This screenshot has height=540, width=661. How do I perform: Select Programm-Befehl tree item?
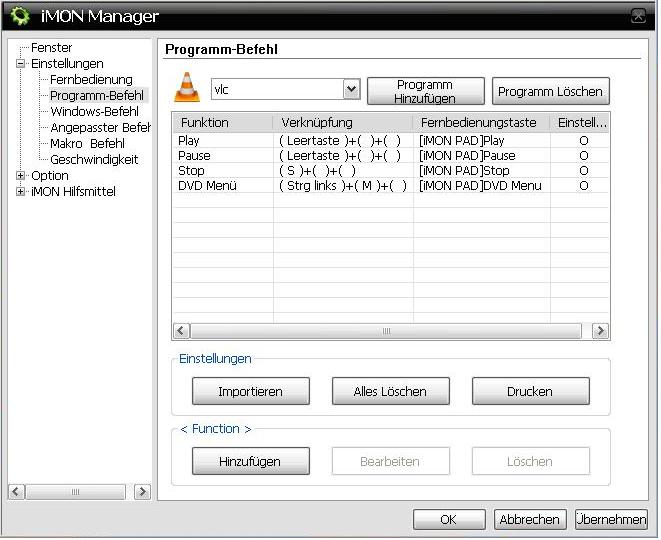97,96
